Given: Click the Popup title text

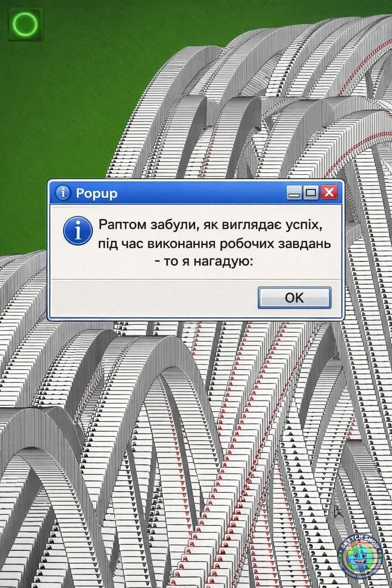Looking at the screenshot, I should pyautogui.click(x=97, y=193).
